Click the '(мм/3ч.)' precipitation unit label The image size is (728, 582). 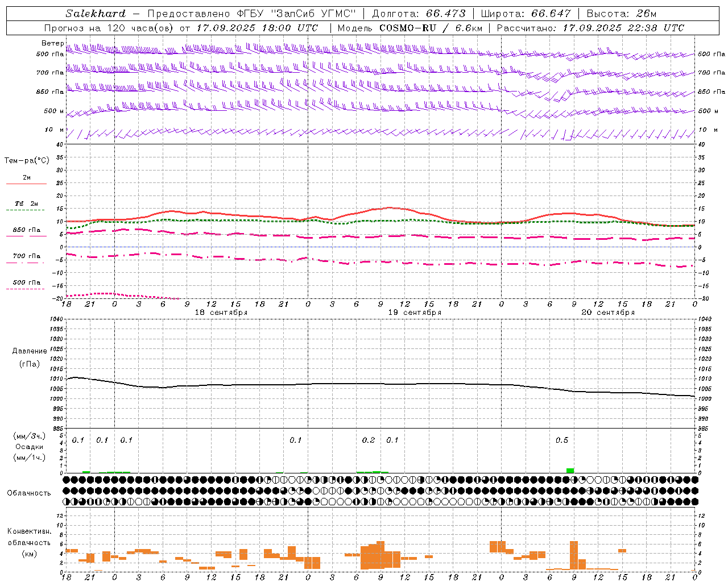click(29, 436)
